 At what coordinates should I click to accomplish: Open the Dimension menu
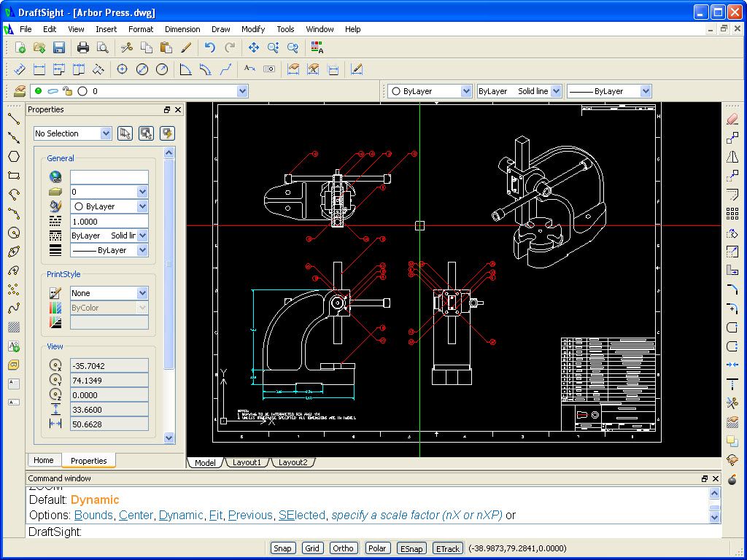(x=182, y=29)
